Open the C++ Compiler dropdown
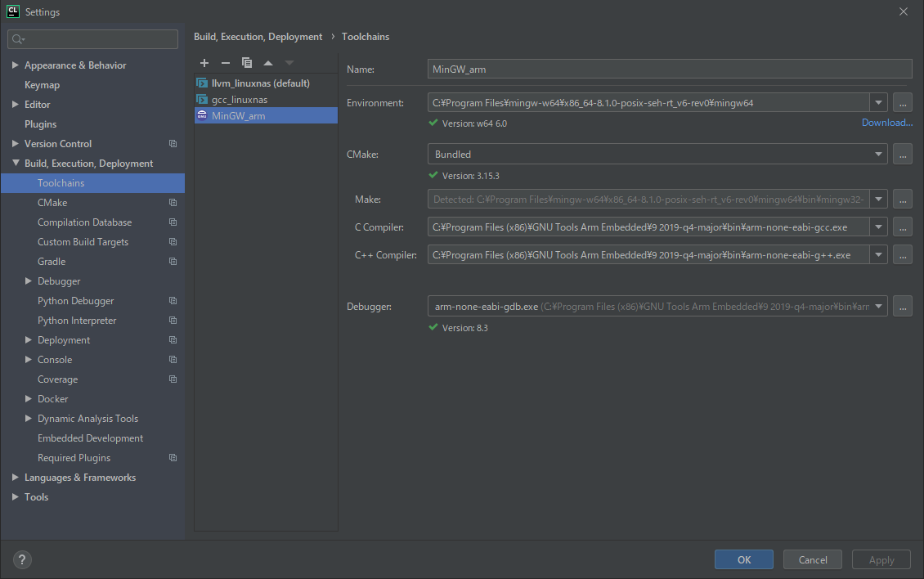Image resolution: width=924 pixels, height=579 pixels. [x=878, y=254]
